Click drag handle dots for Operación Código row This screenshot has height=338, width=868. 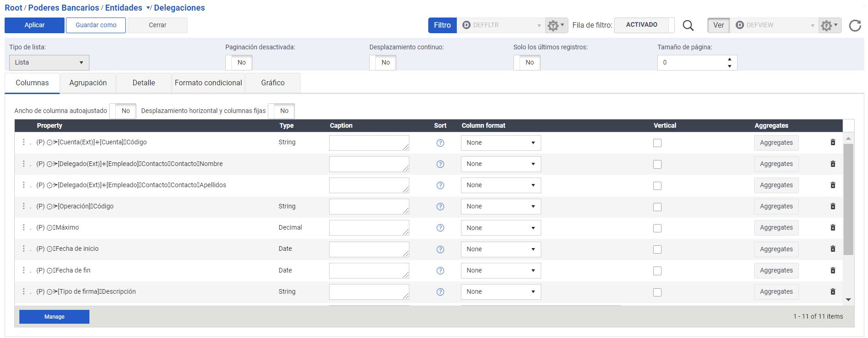(24, 206)
